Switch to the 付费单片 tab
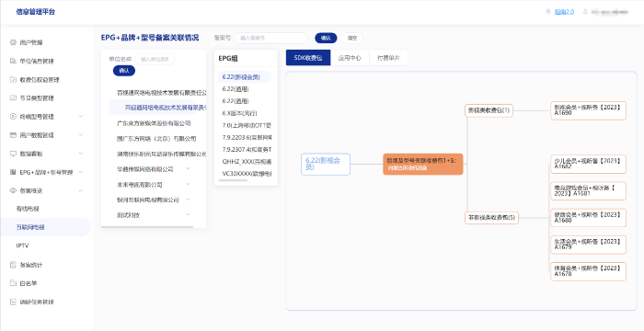The width and height of the screenshot is (644, 331). (x=388, y=58)
